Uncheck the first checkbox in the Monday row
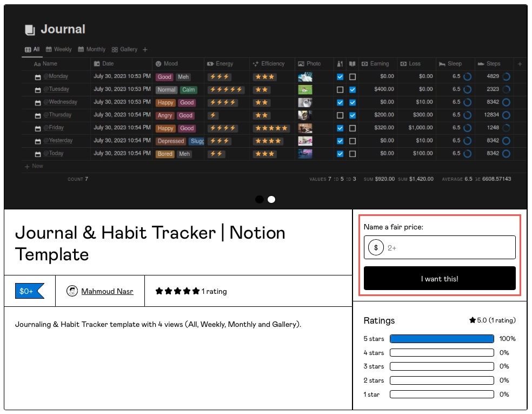 point(340,77)
